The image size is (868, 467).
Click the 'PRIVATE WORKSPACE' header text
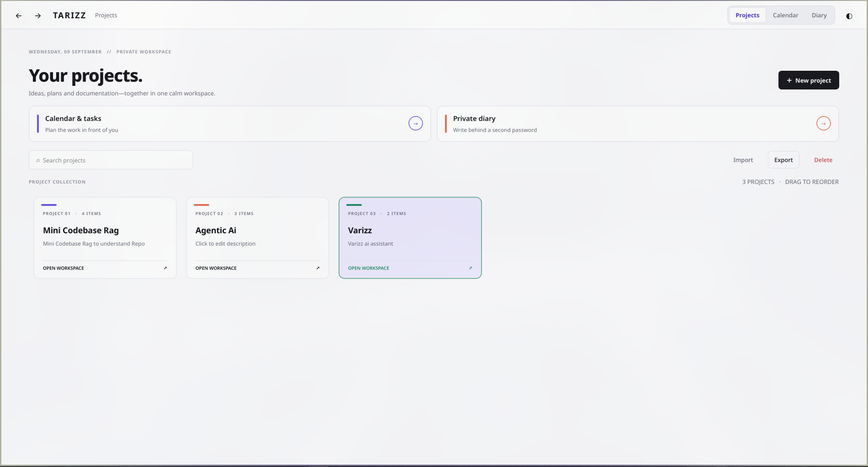click(x=144, y=52)
